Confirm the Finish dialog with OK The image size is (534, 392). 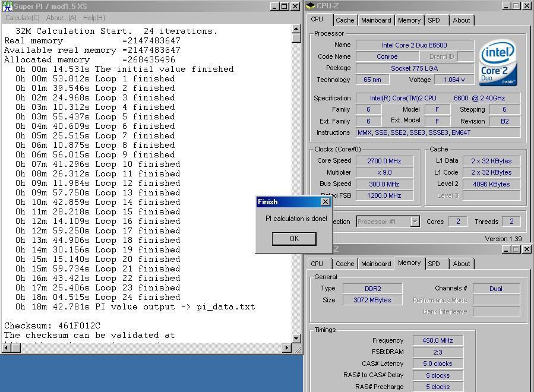tap(294, 239)
